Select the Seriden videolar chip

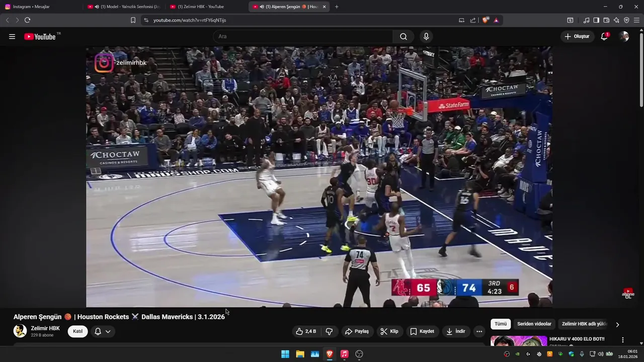pyautogui.click(x=534, y=324)
